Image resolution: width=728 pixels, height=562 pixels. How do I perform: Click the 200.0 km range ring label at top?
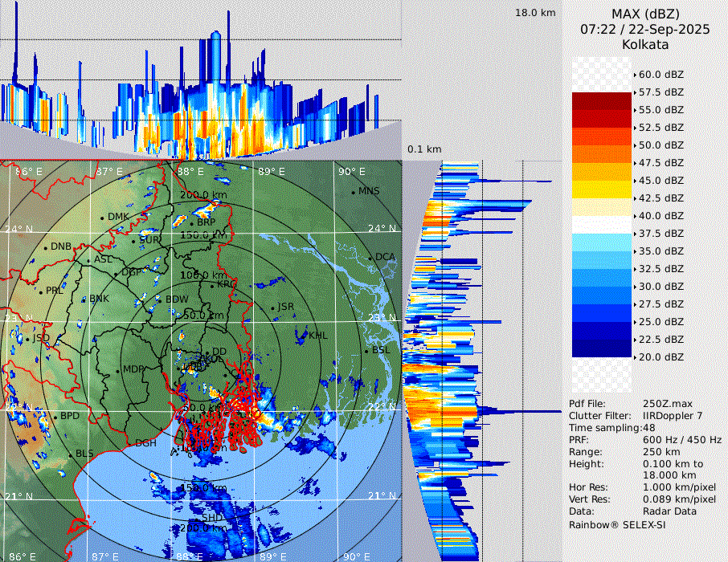pyautogui.click(x=203, y=195)
